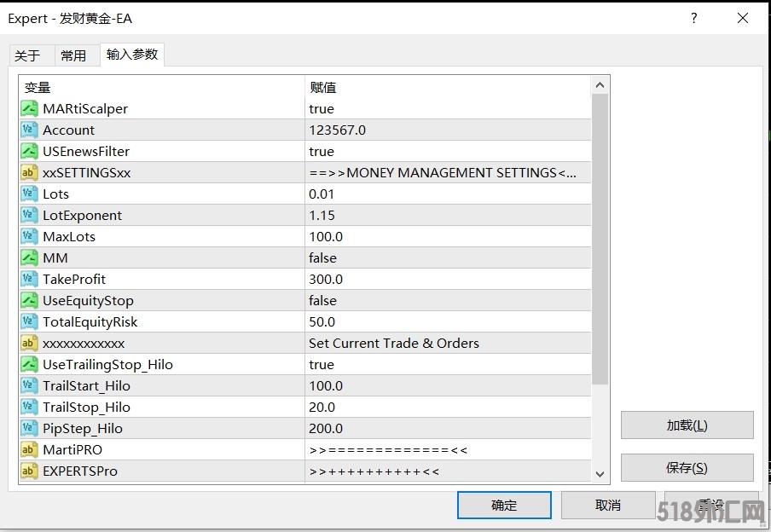Select the EXPERTSPro variable name
Screen dimensions: 771x532
(80, 471)
